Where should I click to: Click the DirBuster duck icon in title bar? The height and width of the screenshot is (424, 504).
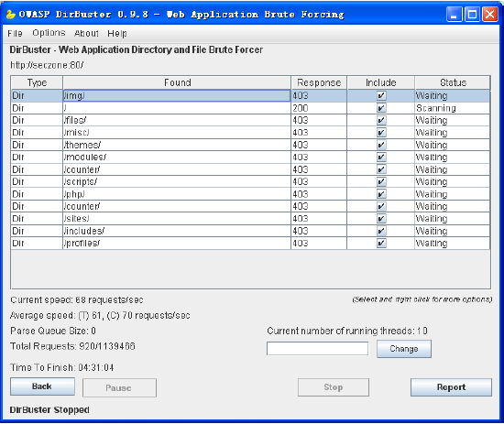pyautogui.click(x=11, y=15)
